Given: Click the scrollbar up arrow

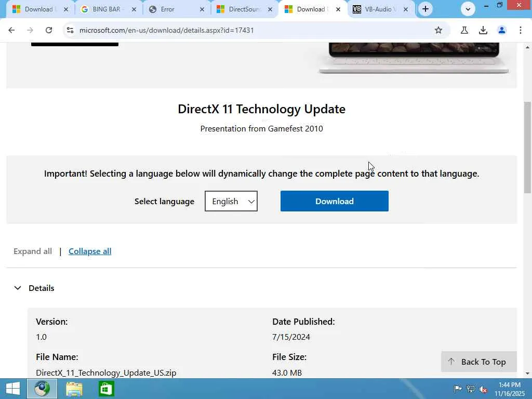Looking at the screenshot, I should [528, 47].
